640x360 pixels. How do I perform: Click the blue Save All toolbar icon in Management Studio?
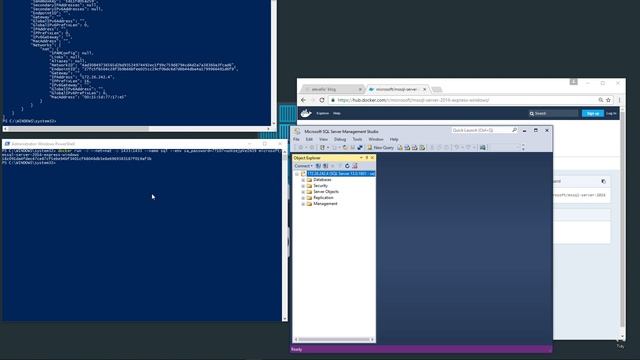(360, 147)
